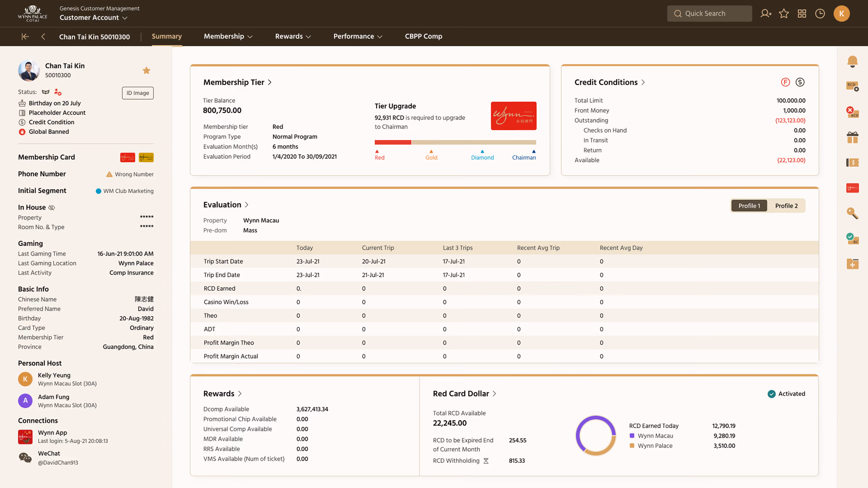This screenshot has width=868, height=488.
Task: Click the Front Money F icon
Action: coord(785,82)
